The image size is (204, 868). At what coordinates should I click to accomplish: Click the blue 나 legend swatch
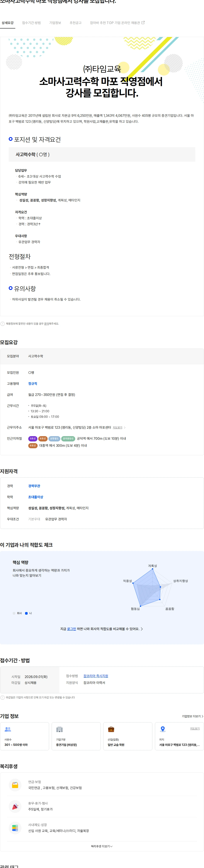pos(26,613)
